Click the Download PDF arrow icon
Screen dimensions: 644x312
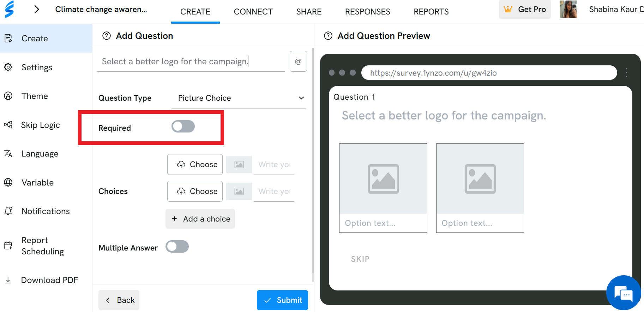pos(8,280)
